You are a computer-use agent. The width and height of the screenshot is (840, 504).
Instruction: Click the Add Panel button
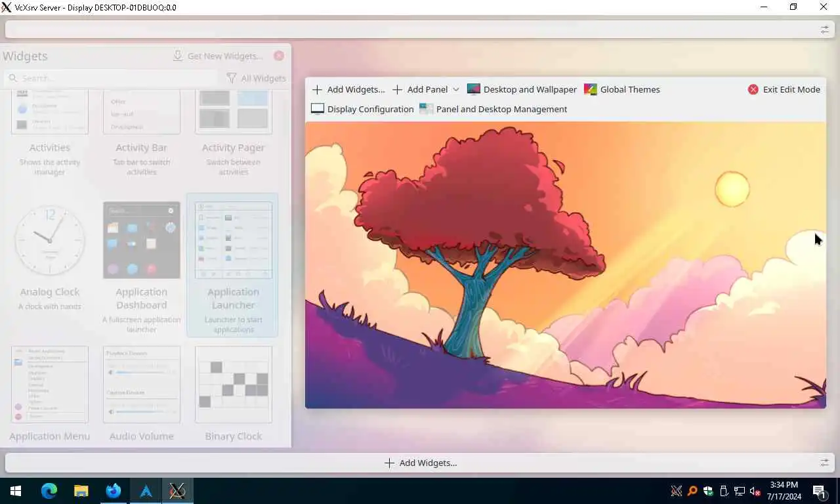tap(420, 89)
